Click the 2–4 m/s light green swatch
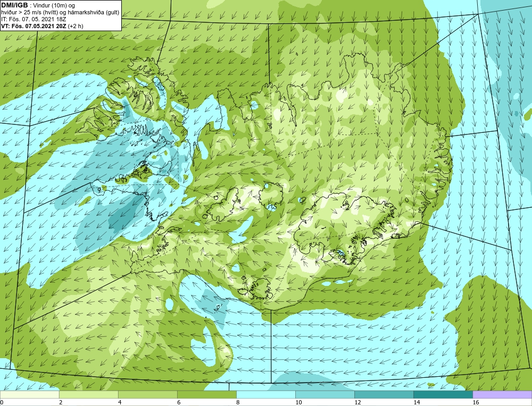 point(88,394)
